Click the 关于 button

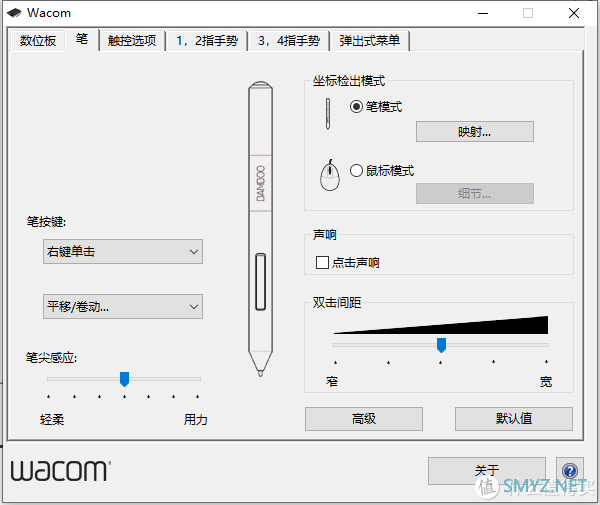click(x=487, y=471)
